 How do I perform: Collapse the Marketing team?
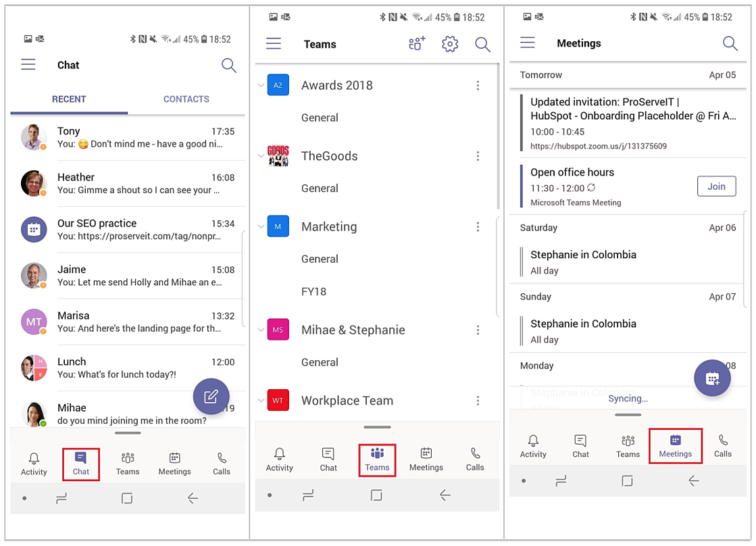[261, 226]
